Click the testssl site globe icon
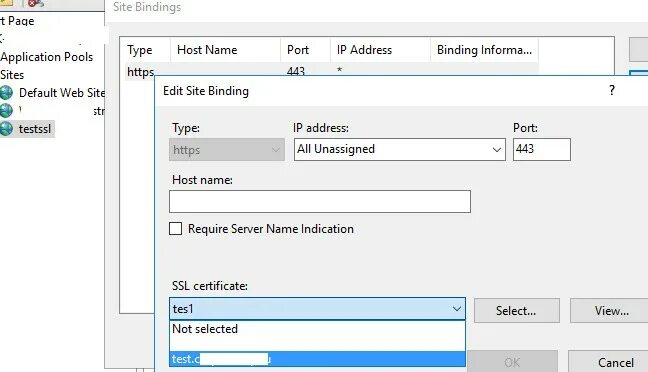 pyautogui.click(x=6, y=129)
